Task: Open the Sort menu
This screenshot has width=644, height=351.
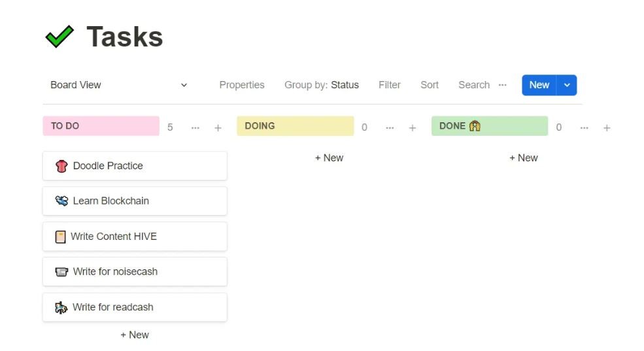Action: click(430, 85)
